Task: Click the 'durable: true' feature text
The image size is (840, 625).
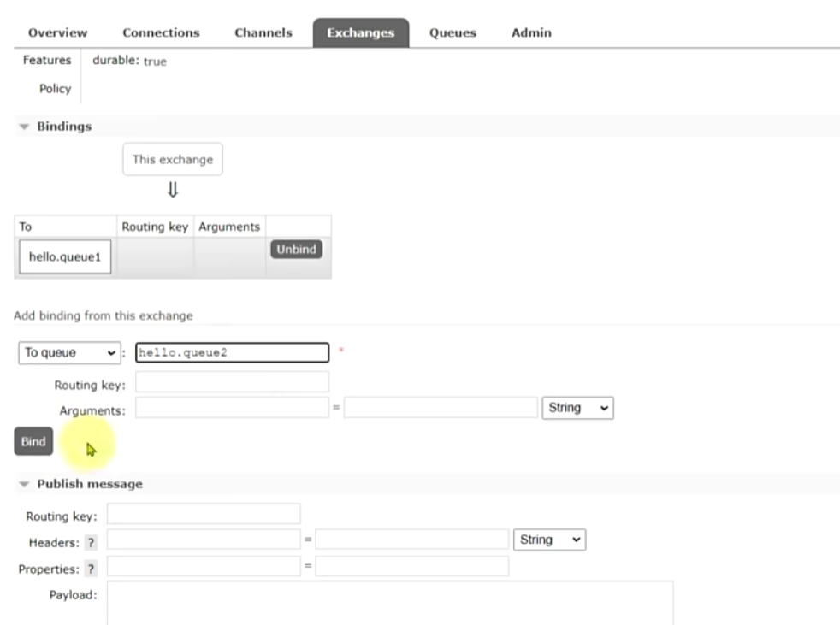Action: (129, 61)
